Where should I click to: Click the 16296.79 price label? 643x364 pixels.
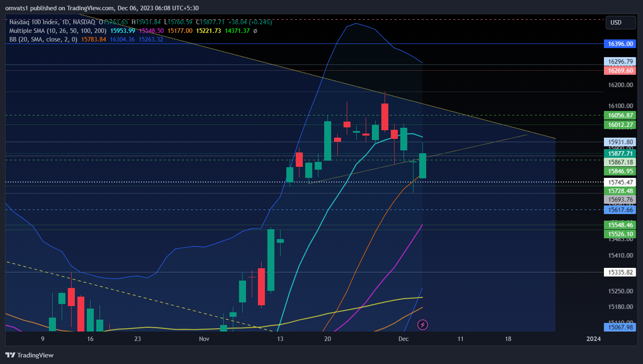tap(620, 62)
